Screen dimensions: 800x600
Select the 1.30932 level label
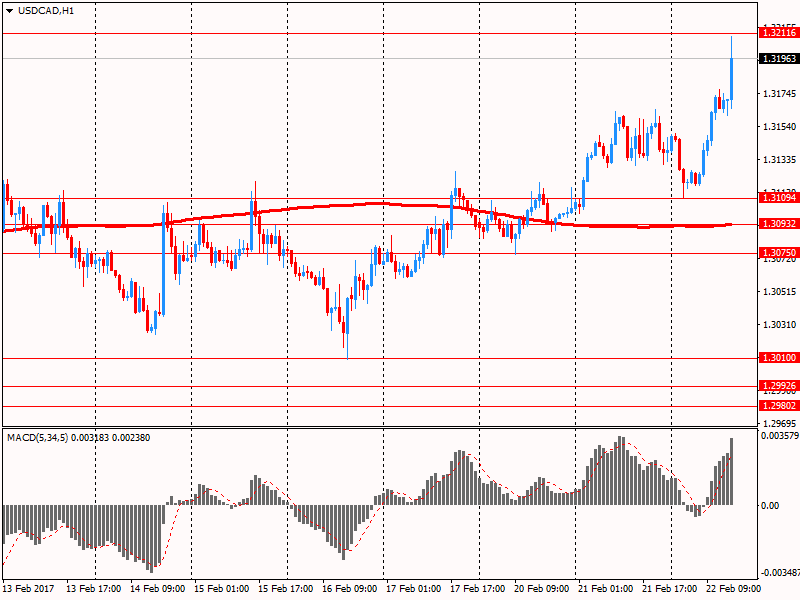point(778,223)
